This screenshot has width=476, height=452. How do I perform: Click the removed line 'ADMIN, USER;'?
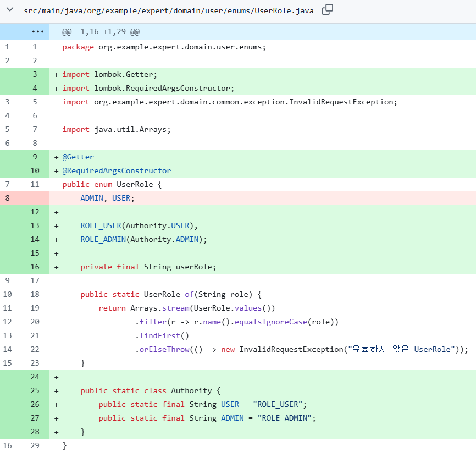(x=107, y=198)
